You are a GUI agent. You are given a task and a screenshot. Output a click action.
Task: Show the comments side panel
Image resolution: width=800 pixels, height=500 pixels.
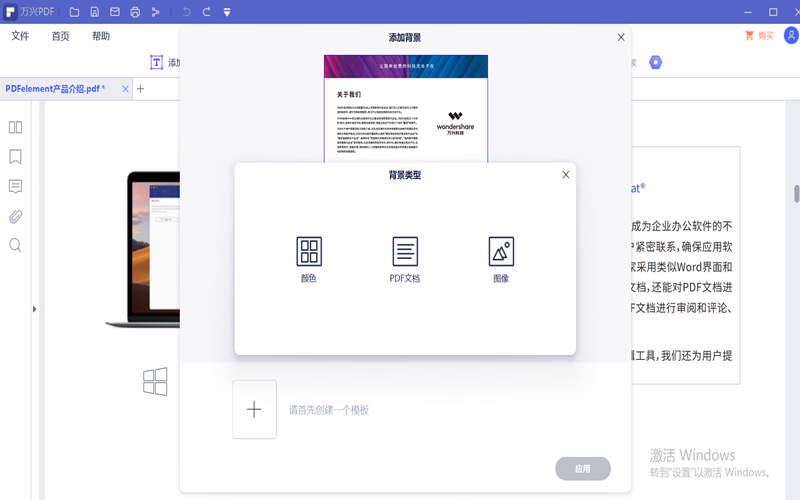pyautogui.click(x=15, y=187)
